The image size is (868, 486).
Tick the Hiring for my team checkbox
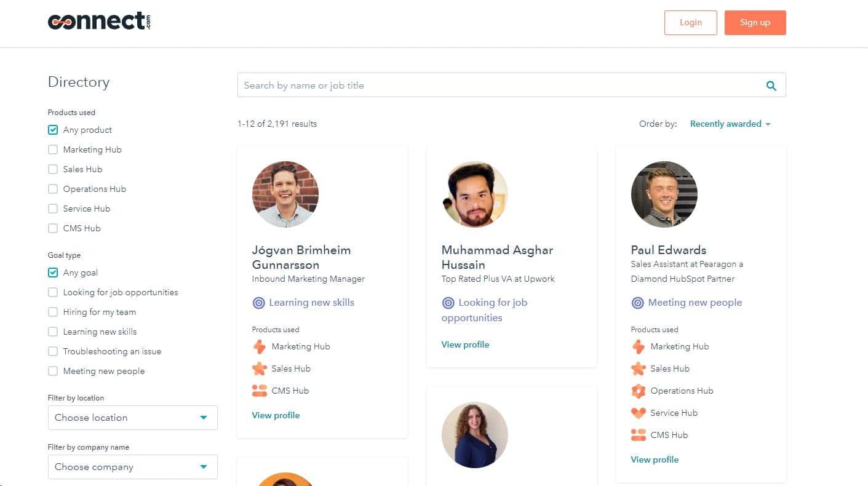pyautogui.click(x=53, y=312)
